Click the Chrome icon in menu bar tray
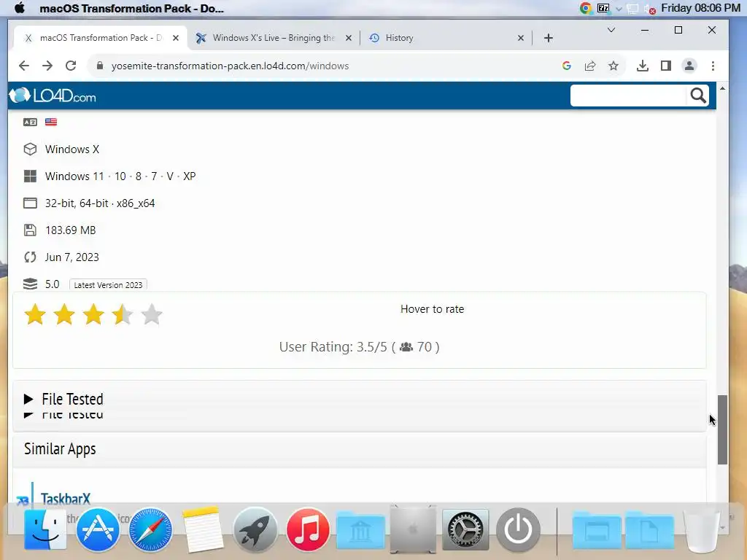Screen dimensions: 747x560 coord(586,8)
